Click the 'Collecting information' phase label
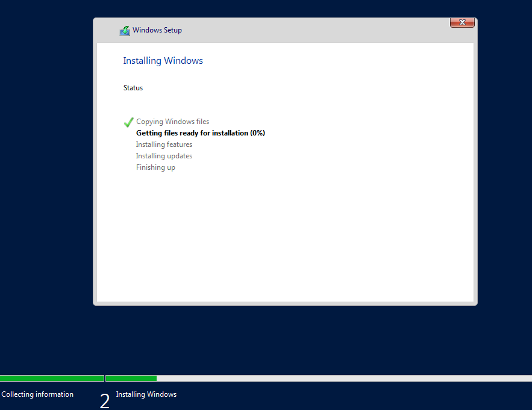 click(37, 394)
